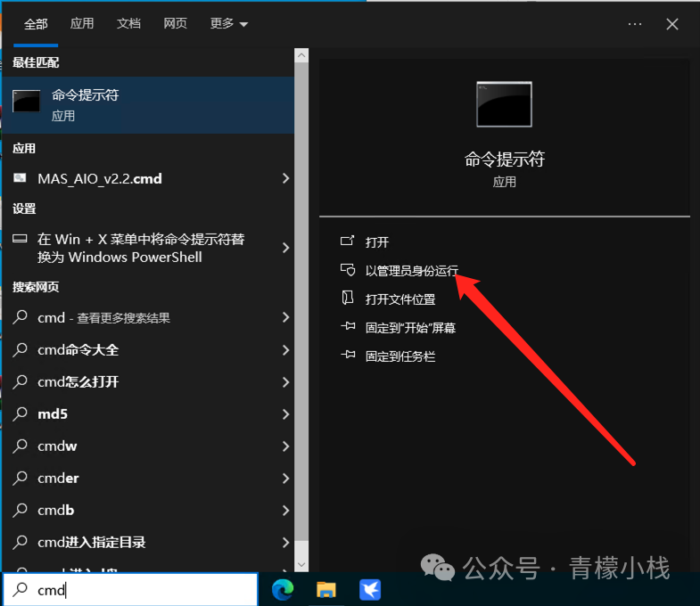Click in the cmd search input field
Screen dimensions: 700x606
(x=130, y=589)
